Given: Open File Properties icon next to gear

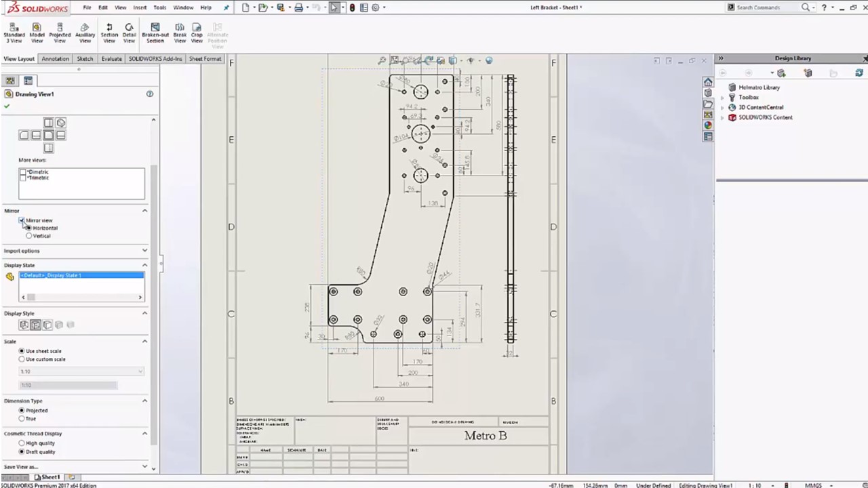Looking at the screenshot, I should point(364,7).
